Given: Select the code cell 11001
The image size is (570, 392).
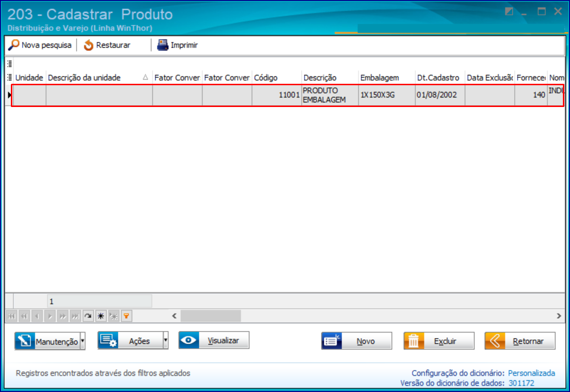Looking at the screenshot, I should tap(276, 95).
